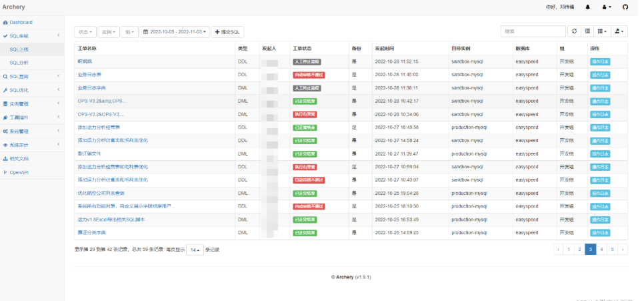This screenshot has width=644, height=301.
Task: Click the 提交SQL button
Action: (227, 31)
